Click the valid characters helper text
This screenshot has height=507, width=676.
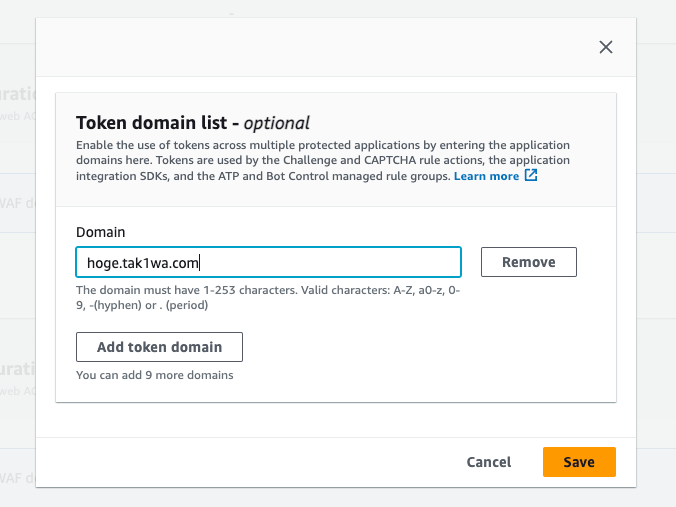click(268, 297)
